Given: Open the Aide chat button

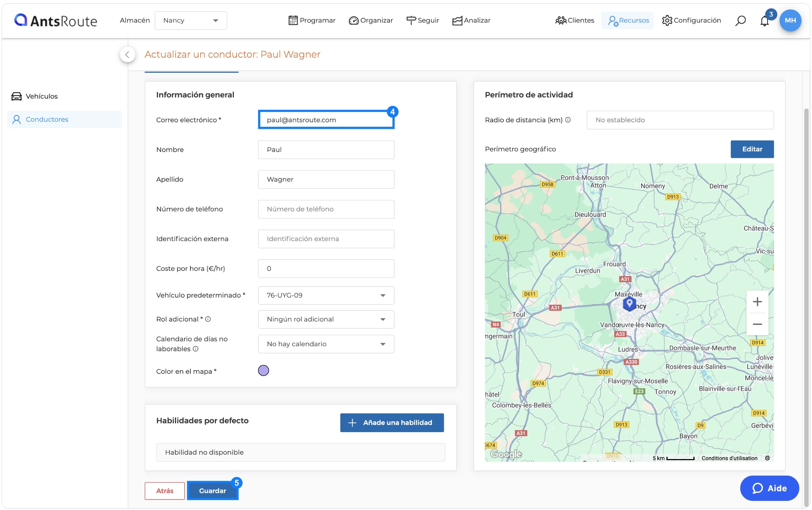Looking at the screenshot, I should click(x=769, y=488).
